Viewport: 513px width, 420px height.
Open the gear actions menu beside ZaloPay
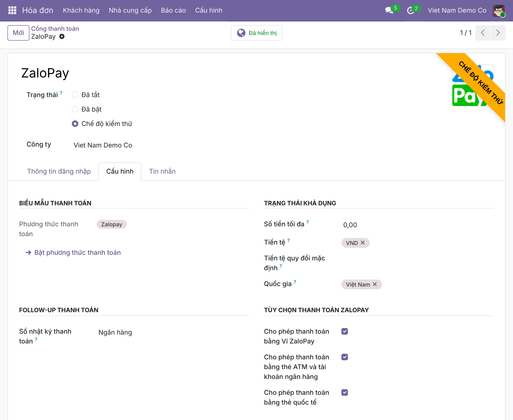coord(62,37)
